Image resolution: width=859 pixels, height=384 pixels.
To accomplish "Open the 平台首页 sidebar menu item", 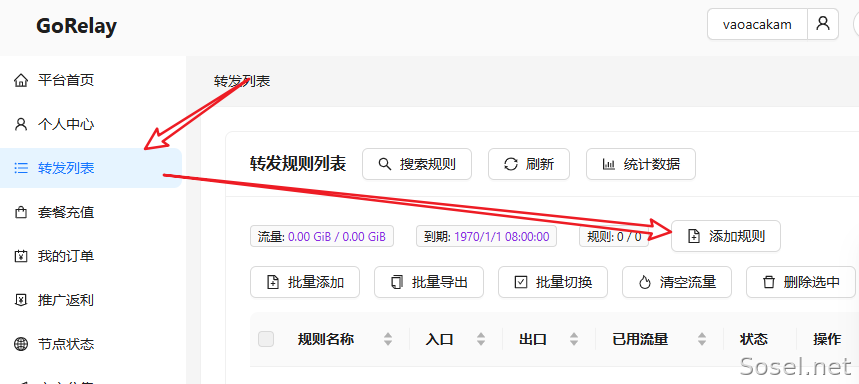I will [91, 81].
